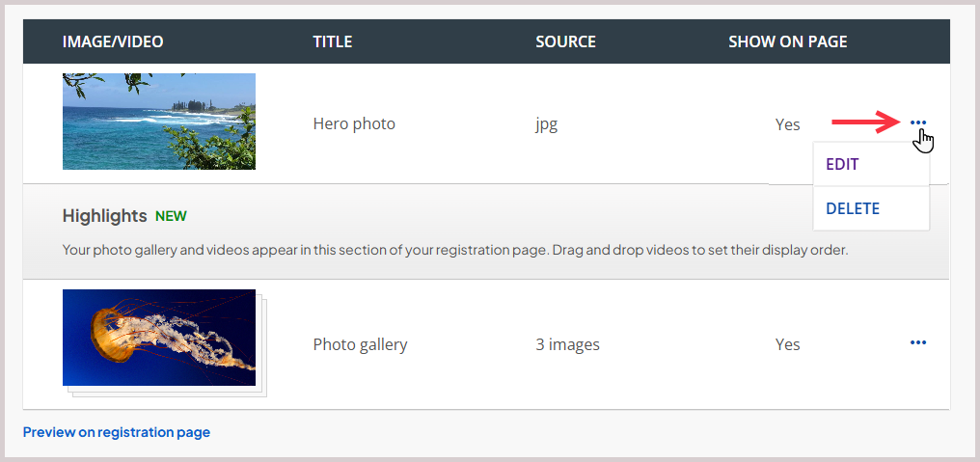Viewport: 980px width, 462px height.
Task: Click the TITLE column header
Action: [x=333, y=41]
